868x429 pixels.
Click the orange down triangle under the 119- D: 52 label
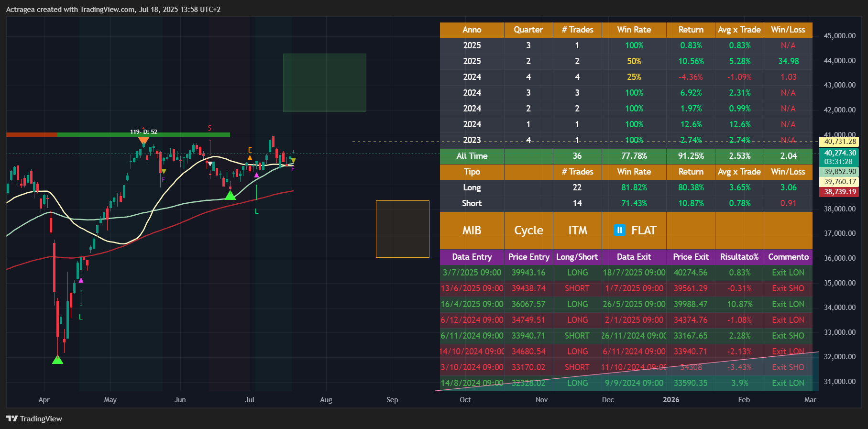[143, 140]
